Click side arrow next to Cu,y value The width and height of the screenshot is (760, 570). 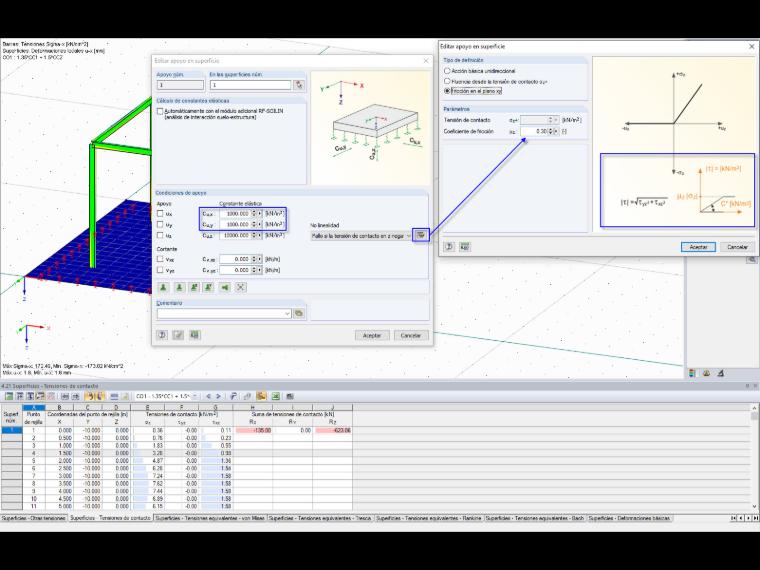point(260,224)
